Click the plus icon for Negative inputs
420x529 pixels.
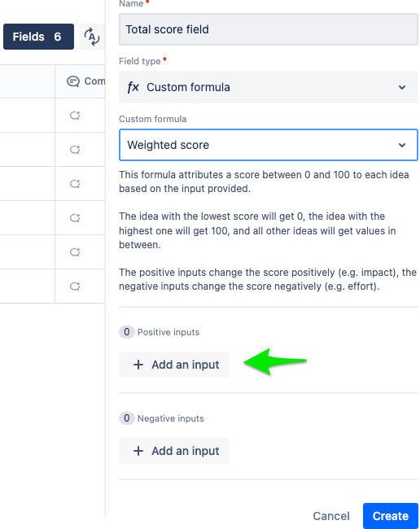pos(138,451)
